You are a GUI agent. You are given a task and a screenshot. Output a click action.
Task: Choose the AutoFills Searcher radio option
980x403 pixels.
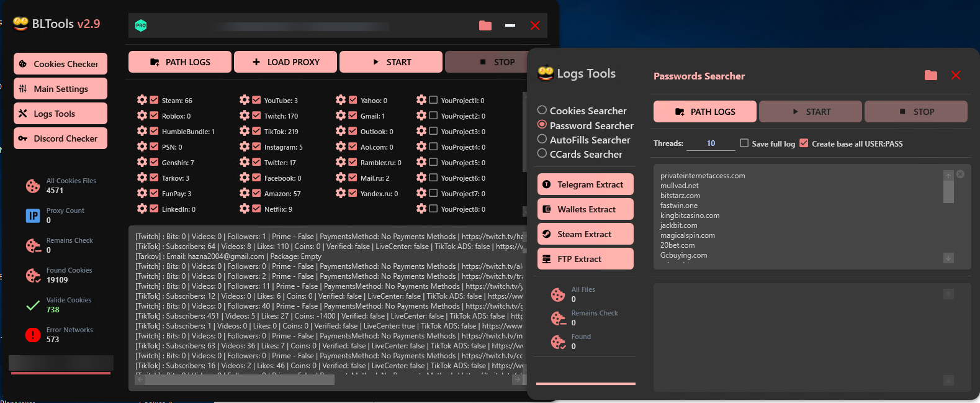click(x=542, y=139)
